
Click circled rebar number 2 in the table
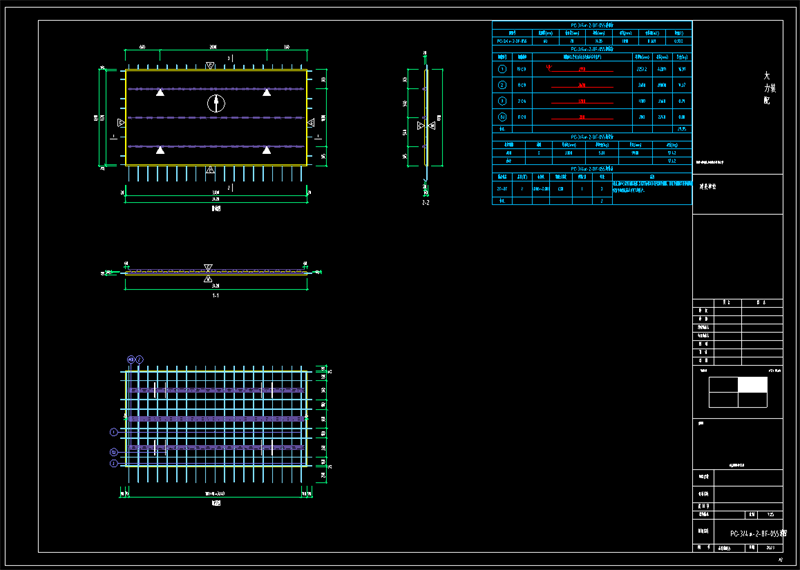(x=503, y=85)
